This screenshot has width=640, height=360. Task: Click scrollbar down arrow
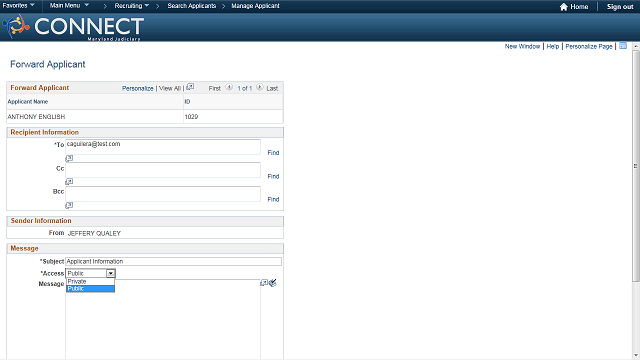pyautogui.click(x=636, y=356)
